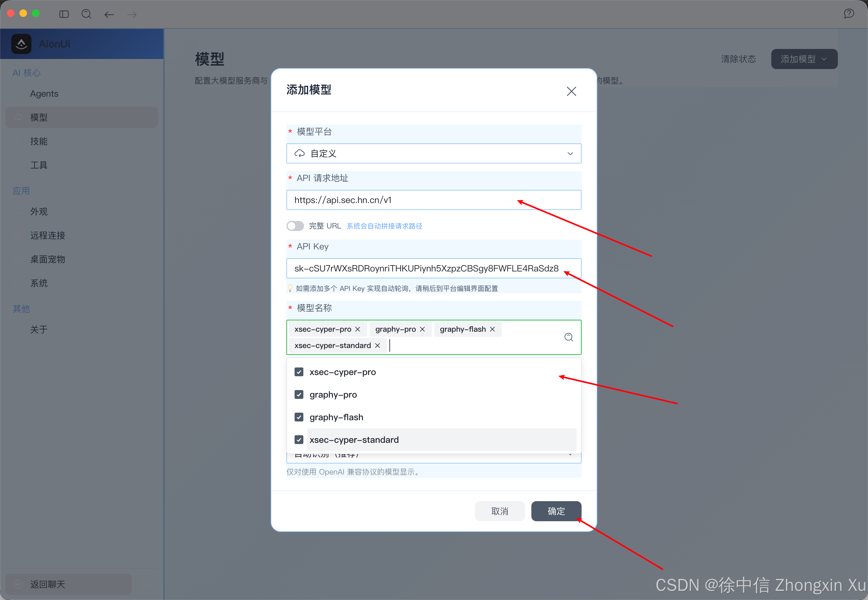Image resolution: width=868 pixels, height=600 pixels.
Task: Click the graphy-pro tag text
Action: pos(395,329)
